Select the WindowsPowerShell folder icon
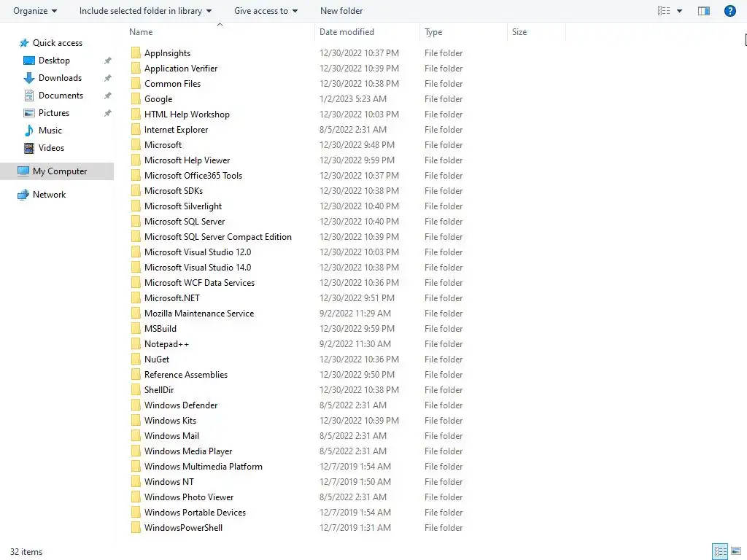Viewport: 747px width, 560px height. [136, 528]
